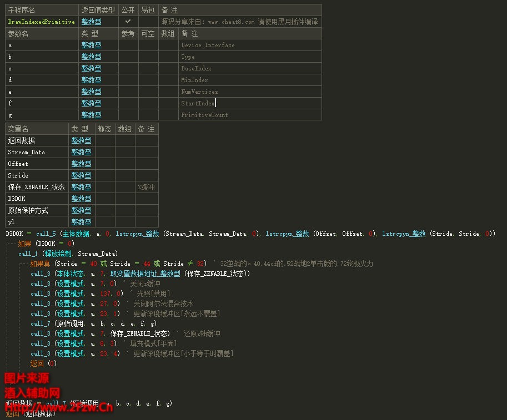The image size is (507, 420).
Task: Select variable 返回数据 in variable table
Action: (x=21, y=140)
